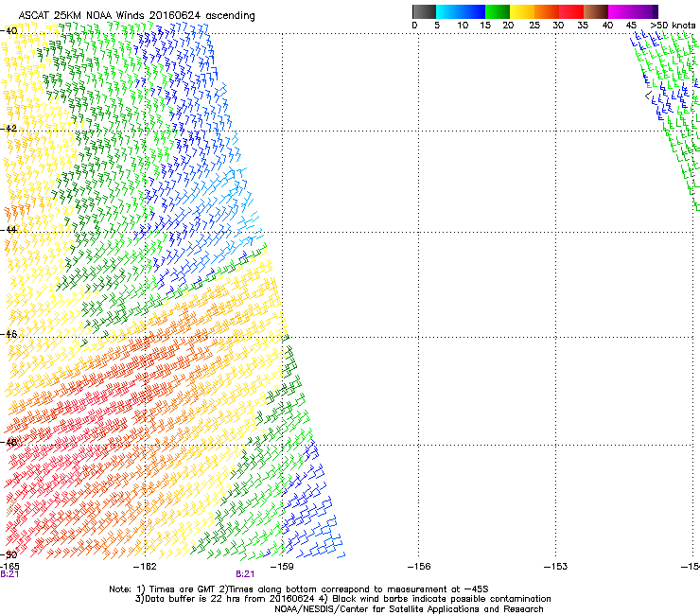
Task: Click the '15' legend scale number
Action: tap(485, 26)
